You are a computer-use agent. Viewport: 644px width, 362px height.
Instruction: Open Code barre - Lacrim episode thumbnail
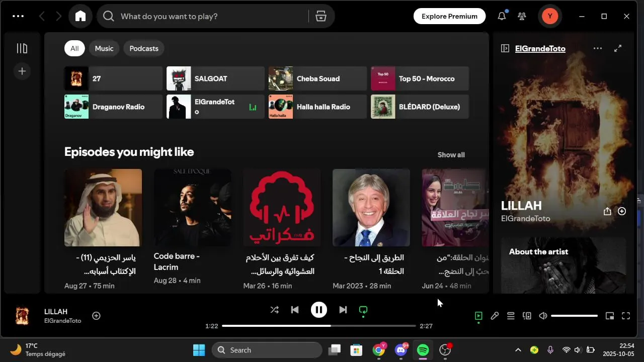(x=193, y=208)
